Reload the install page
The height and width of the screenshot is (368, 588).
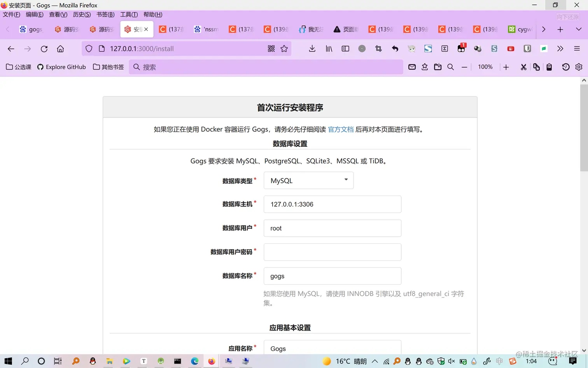click(44, 49)
